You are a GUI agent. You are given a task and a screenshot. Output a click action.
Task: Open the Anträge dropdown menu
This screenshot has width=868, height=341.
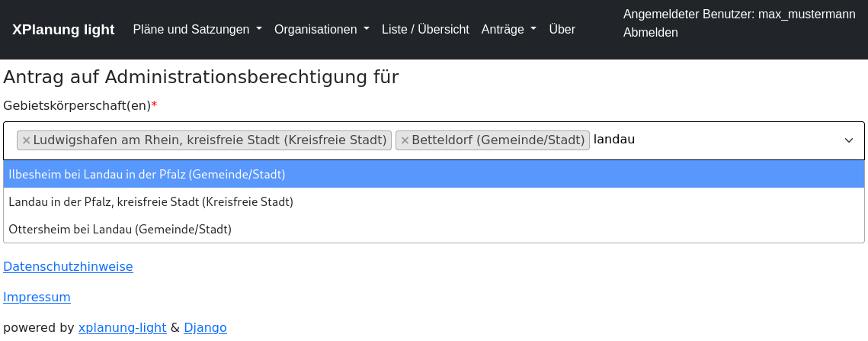(x=508, y=30)
